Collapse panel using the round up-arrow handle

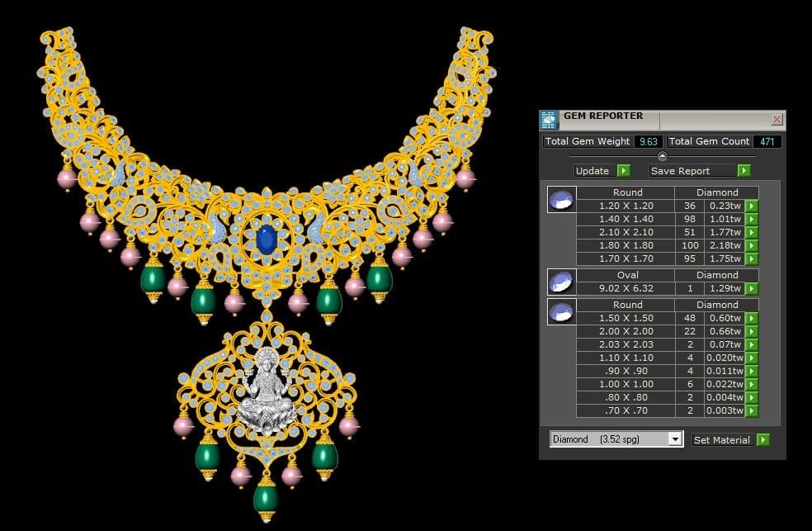click(x=662, y=156)
